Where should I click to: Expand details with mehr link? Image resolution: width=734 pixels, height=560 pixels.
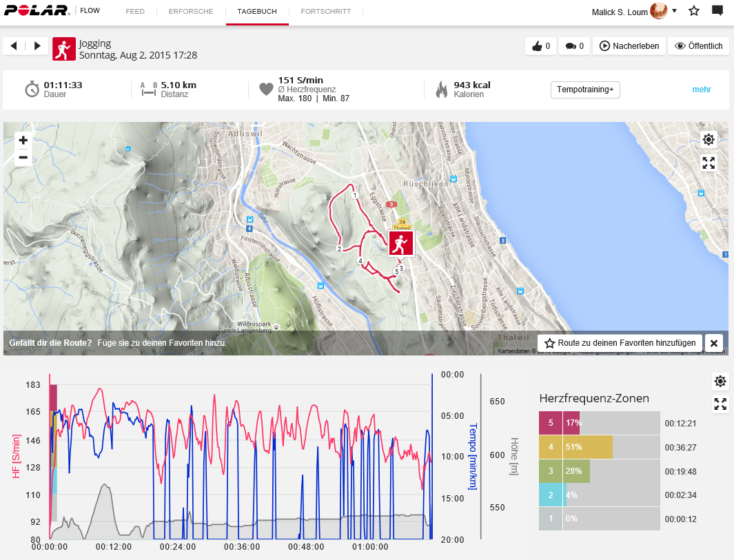(x=702, y=90)
